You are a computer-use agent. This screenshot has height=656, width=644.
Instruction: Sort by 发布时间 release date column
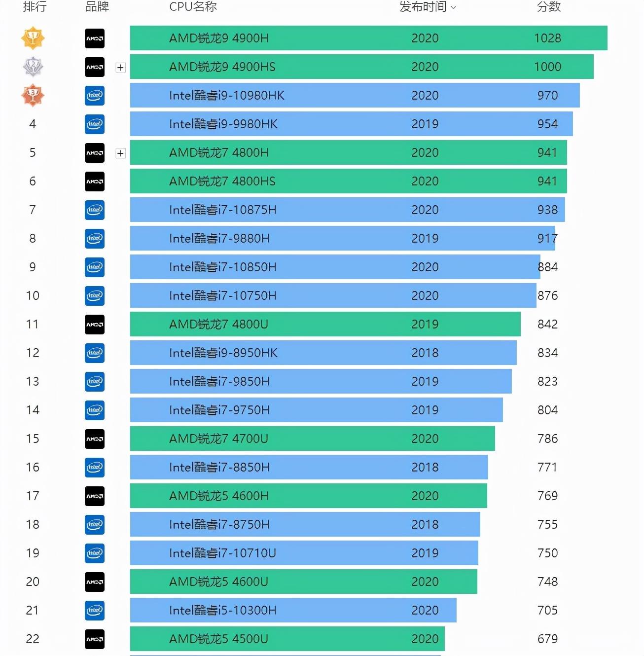tap(427, 6)
